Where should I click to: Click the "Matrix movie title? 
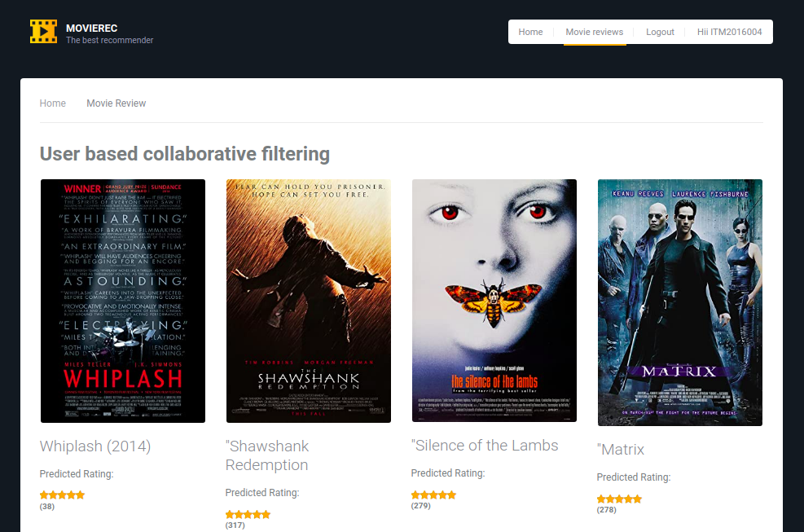[621, 450]
